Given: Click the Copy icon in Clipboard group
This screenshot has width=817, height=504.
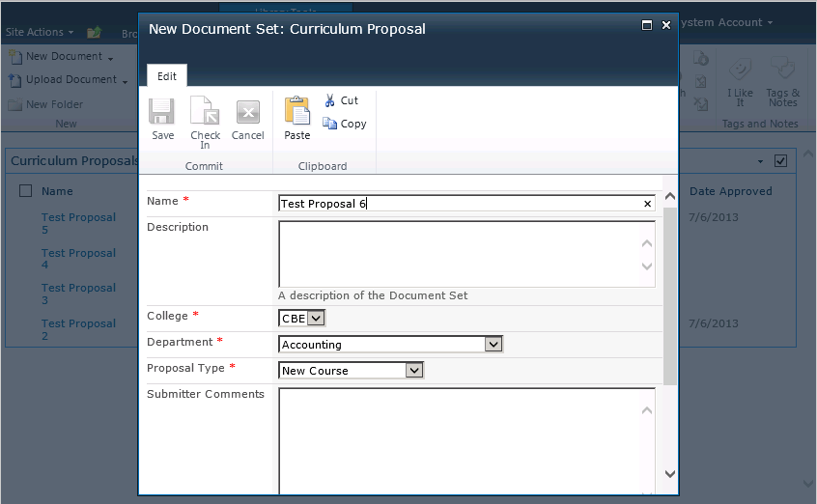Looking at the screenshot, I should point(330,124).
